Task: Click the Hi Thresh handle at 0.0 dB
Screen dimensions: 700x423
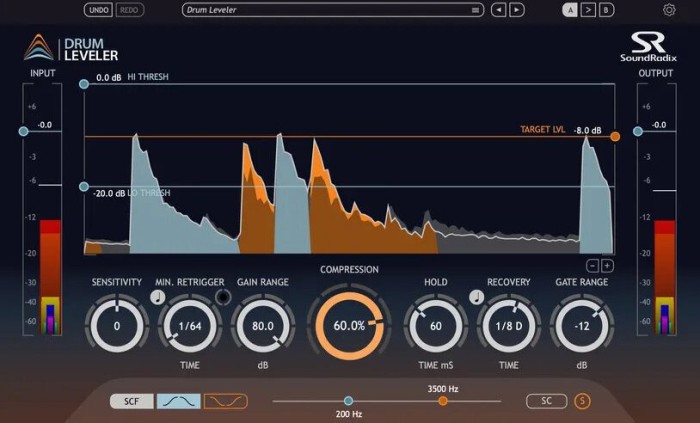Action: pyautogui.click(x=84, y=84)
